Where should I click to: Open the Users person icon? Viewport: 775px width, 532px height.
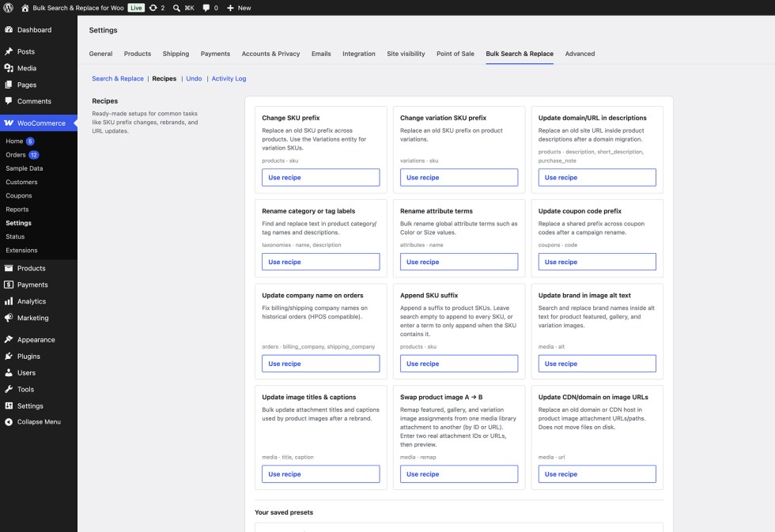9,372
